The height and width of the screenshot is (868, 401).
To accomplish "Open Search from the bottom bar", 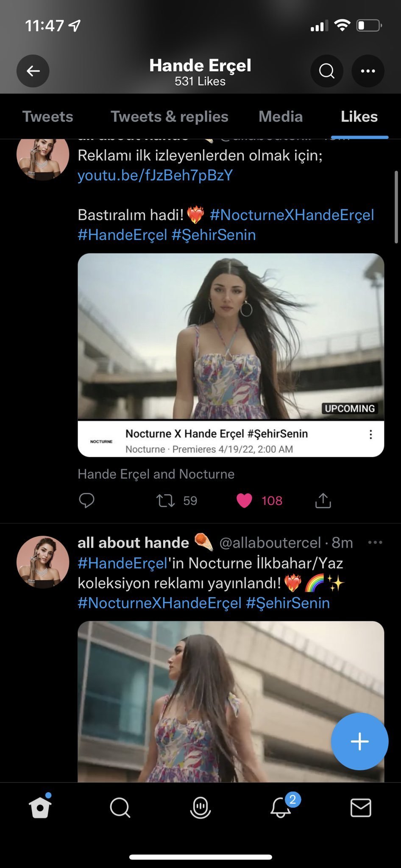I will [120, 808].
